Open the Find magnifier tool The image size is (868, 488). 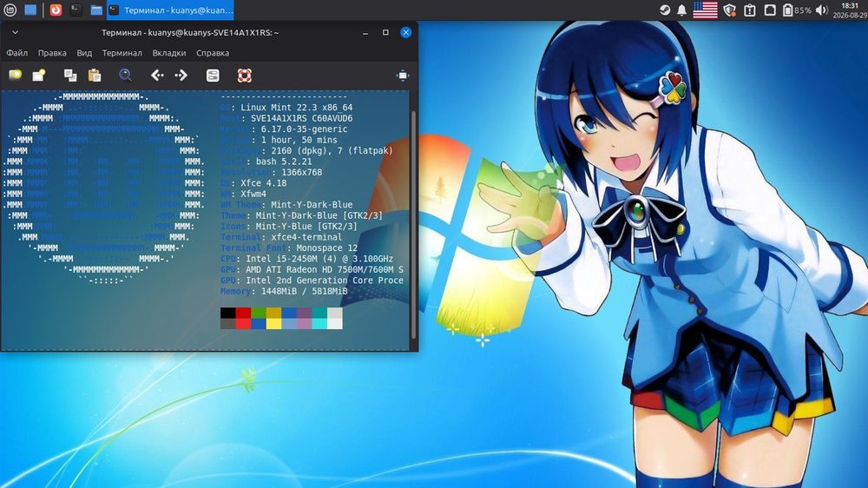coord(126,76)
